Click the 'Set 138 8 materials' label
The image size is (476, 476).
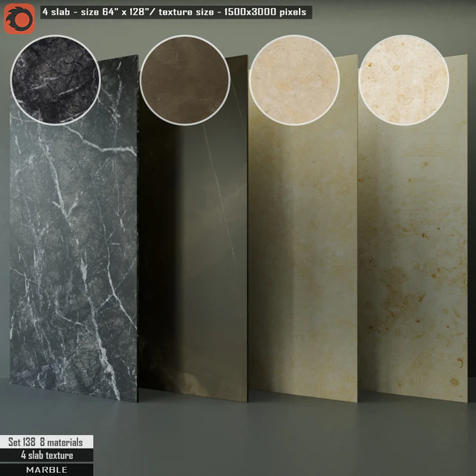click(x=46, y=442)
